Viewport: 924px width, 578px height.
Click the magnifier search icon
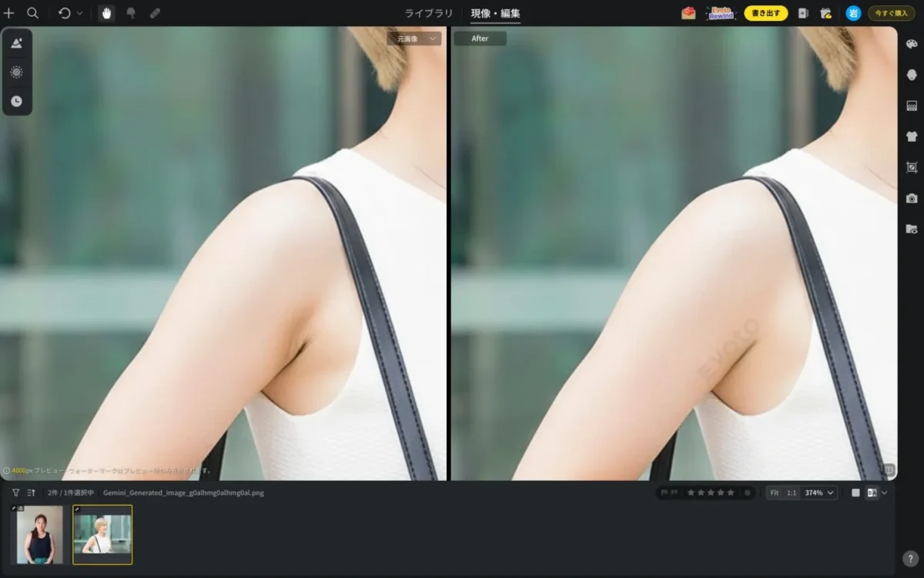coord(32,13)
